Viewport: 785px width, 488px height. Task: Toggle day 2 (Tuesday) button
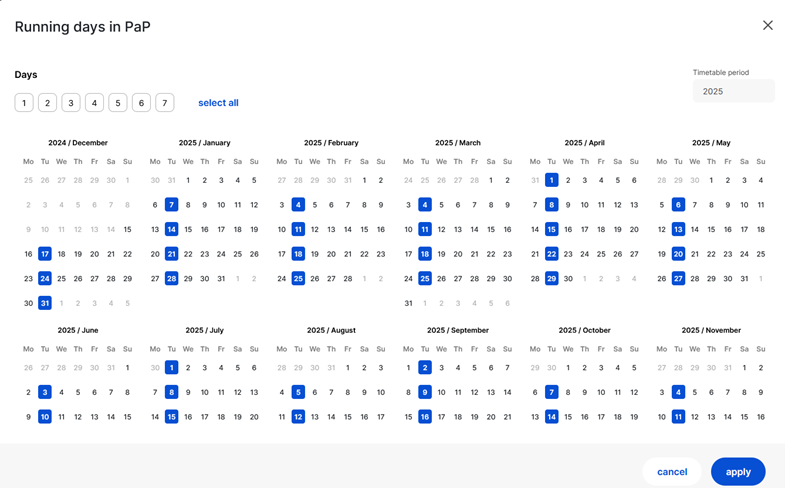coord(48,103)
